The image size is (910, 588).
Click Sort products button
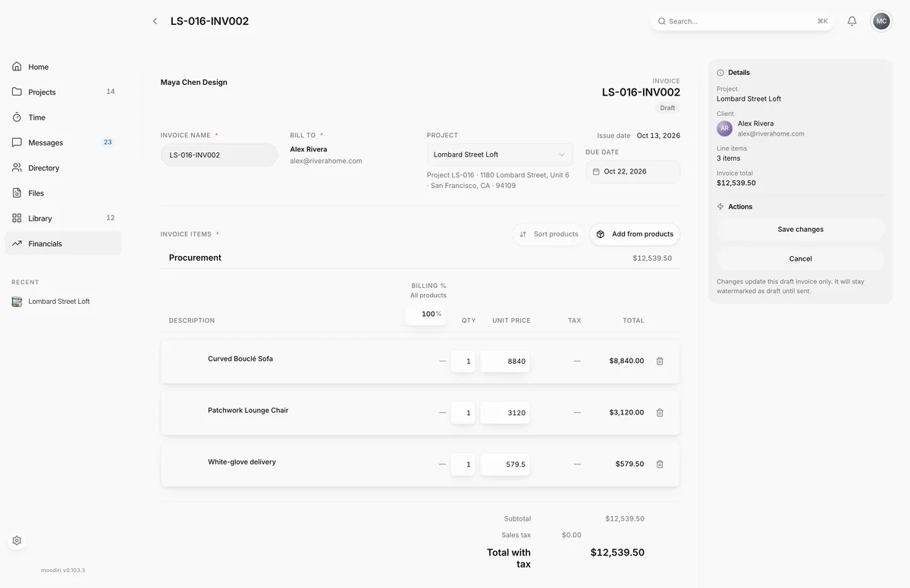(x=549, y=234)
